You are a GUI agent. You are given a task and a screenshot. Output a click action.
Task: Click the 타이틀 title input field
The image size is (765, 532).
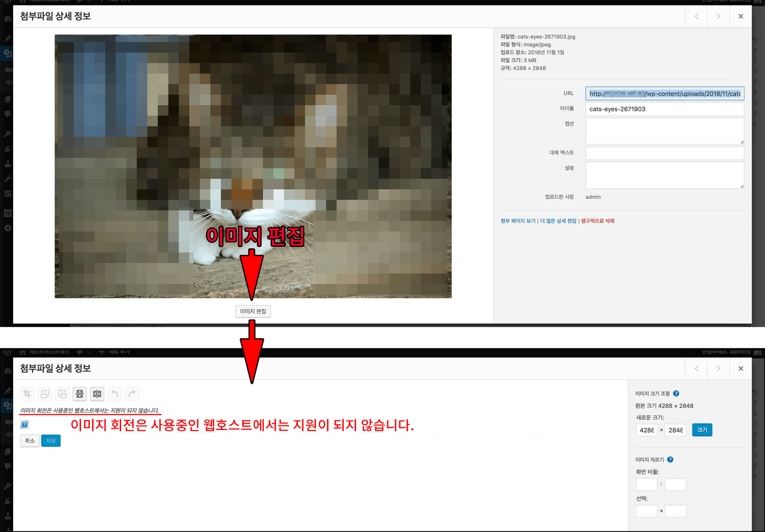[664, 109]
